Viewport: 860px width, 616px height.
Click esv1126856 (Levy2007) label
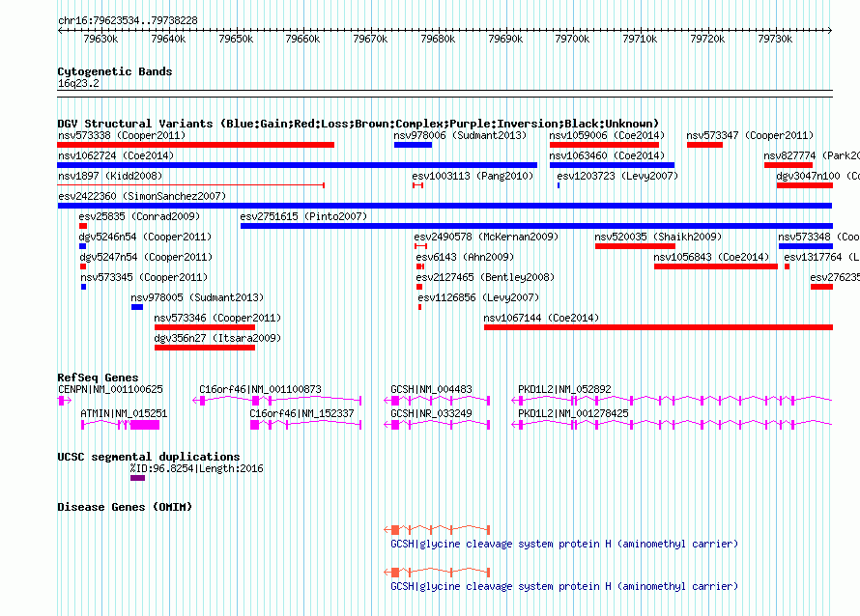(x=479, y=297)
